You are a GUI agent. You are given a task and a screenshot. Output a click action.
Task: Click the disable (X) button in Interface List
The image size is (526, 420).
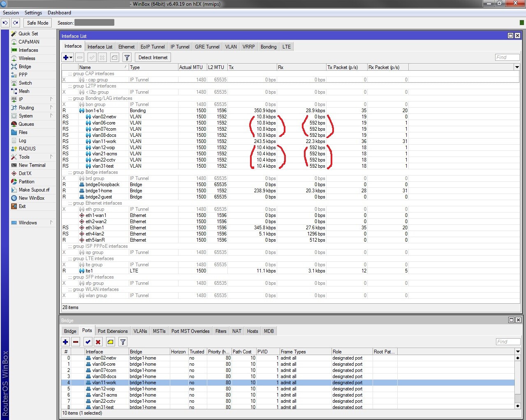(x=102, y=58)
